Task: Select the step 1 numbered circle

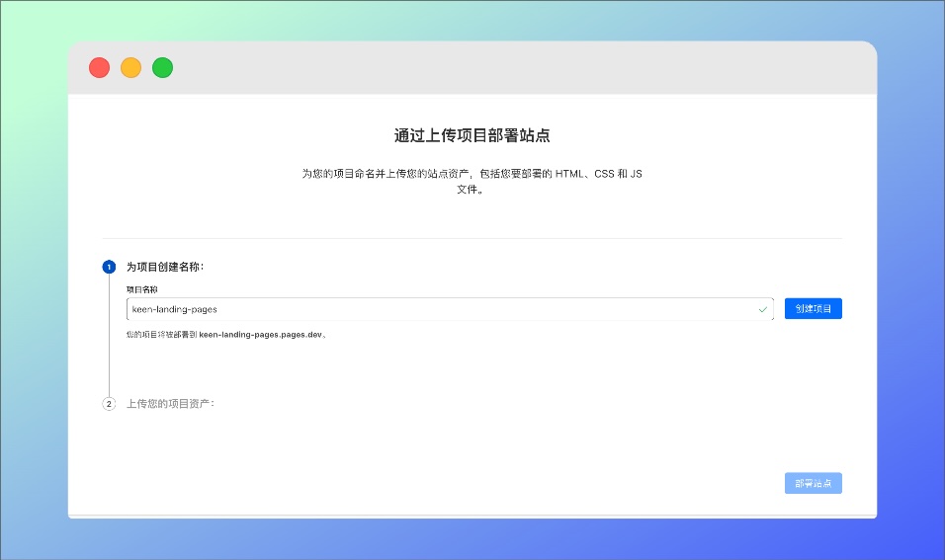Action: click(109, 267)
